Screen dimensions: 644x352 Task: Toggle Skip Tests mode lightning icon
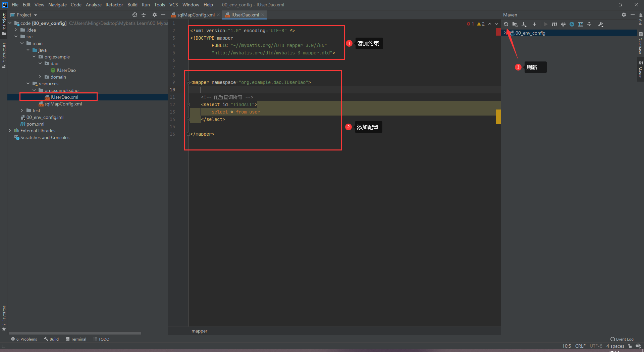click(572, 24)
